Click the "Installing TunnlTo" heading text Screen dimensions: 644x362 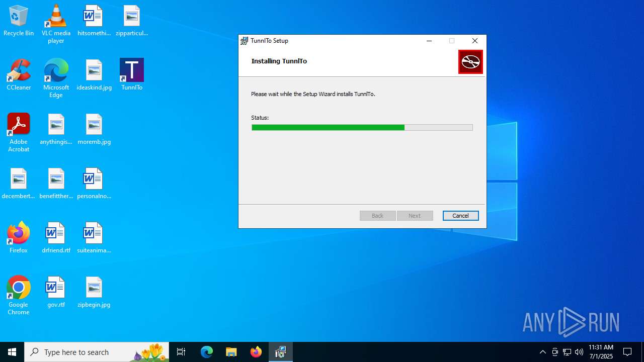(x=279, y=61)
